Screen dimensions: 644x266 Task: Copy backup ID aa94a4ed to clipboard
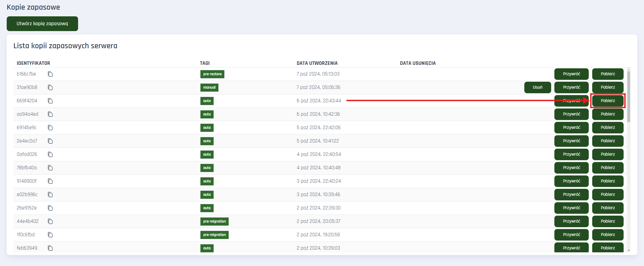[50, 114]
